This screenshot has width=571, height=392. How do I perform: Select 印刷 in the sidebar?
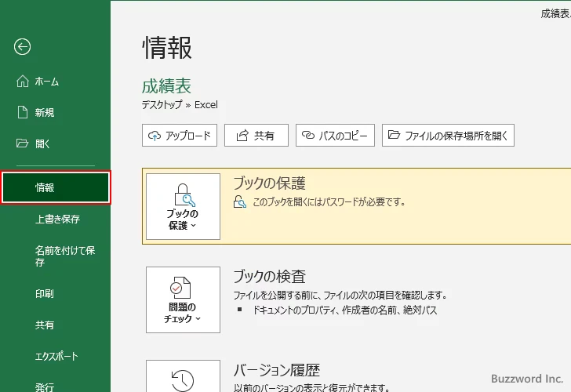(x=45, y=293)
